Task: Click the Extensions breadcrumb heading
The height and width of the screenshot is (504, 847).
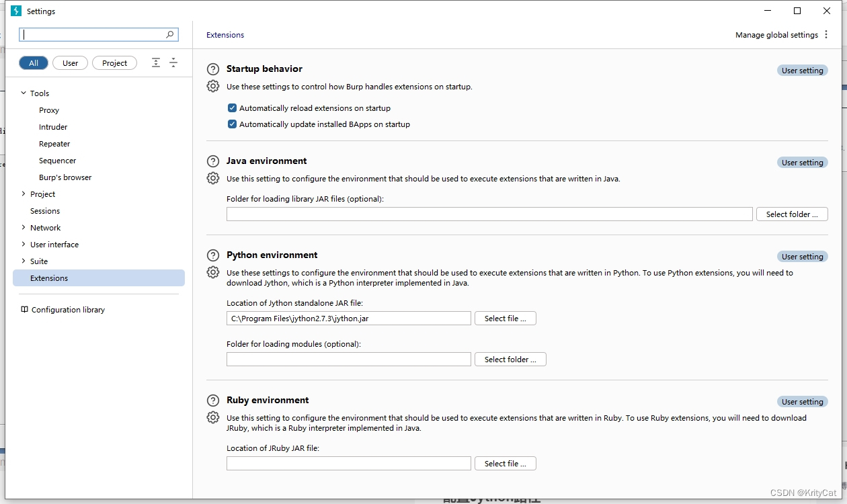Action: (x=225, y=35)
